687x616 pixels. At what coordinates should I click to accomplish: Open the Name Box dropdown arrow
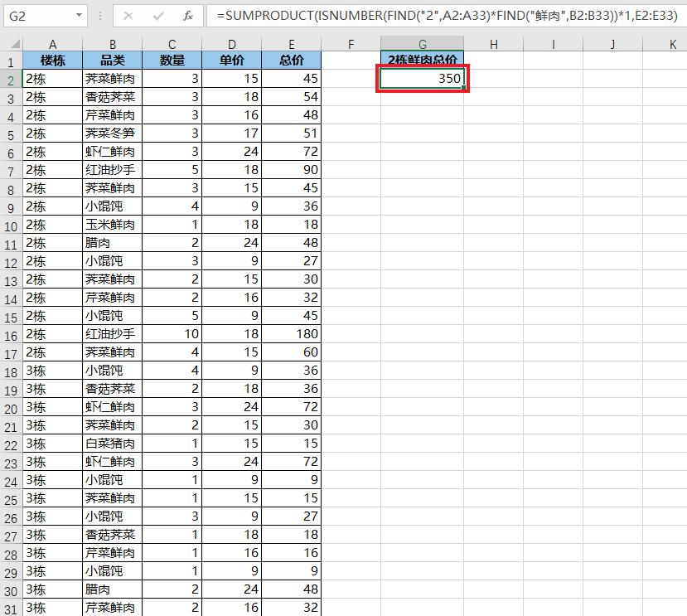pos(79,16)
